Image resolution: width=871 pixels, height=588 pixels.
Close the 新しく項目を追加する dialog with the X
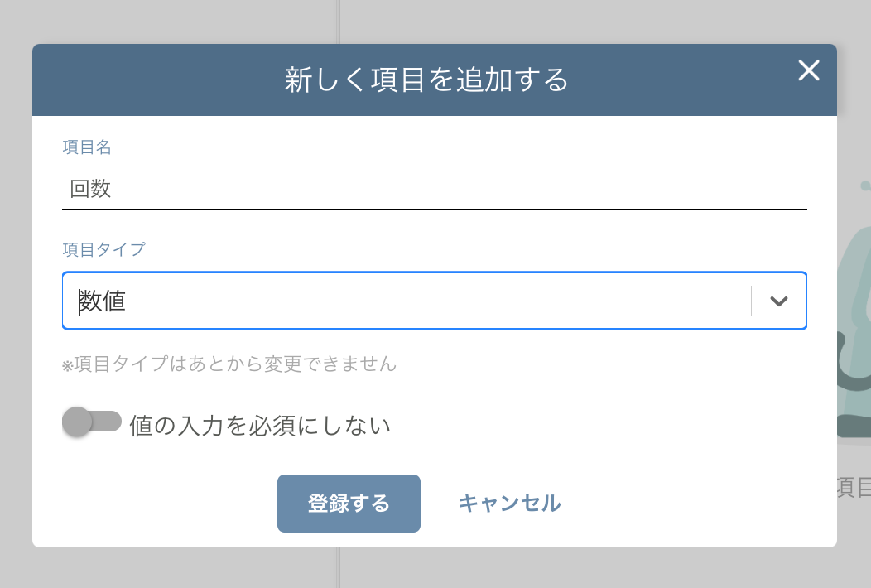click(x=809, y=71)
